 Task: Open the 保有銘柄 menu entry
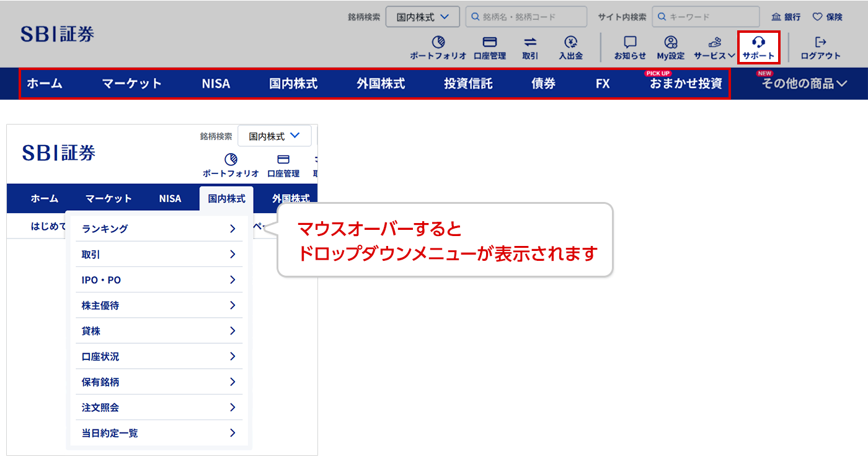(x=159, y=382)
